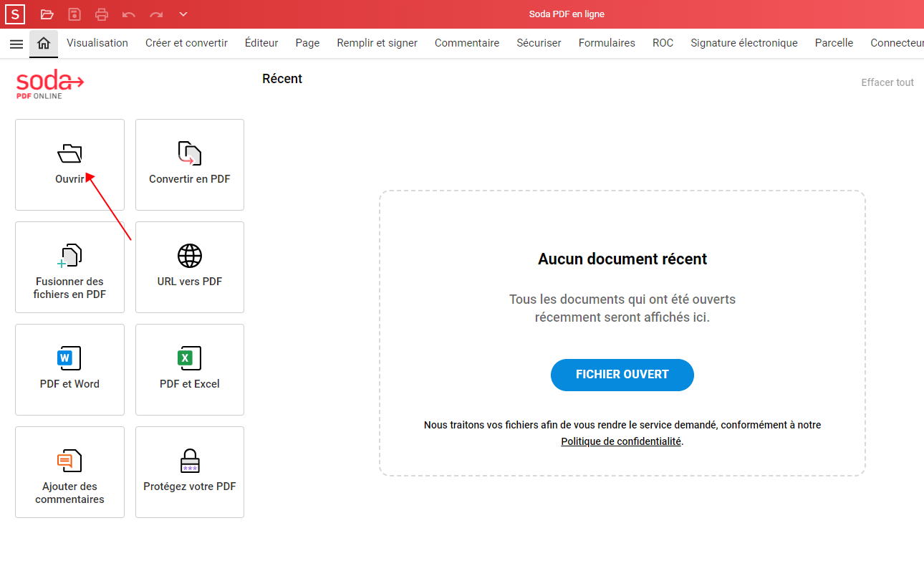This screenshot has height=561, width=924.
Task: Open the PDF et Excel tile
Action: click(x=190, y=370)
